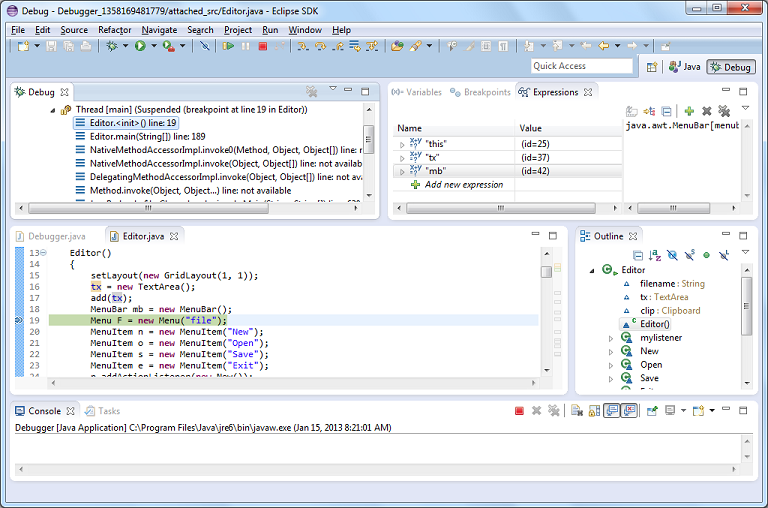Open the Navigate menu
The image size is (768, 508).
pos(159,30)
